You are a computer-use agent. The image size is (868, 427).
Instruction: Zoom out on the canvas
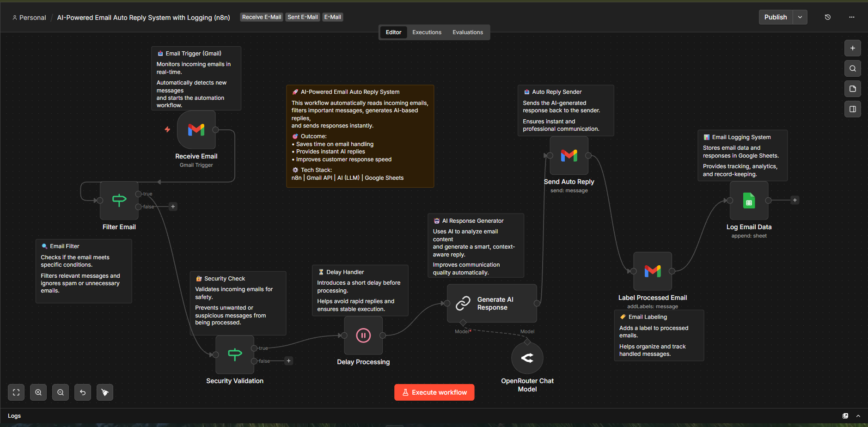click(x=61, y=392)
